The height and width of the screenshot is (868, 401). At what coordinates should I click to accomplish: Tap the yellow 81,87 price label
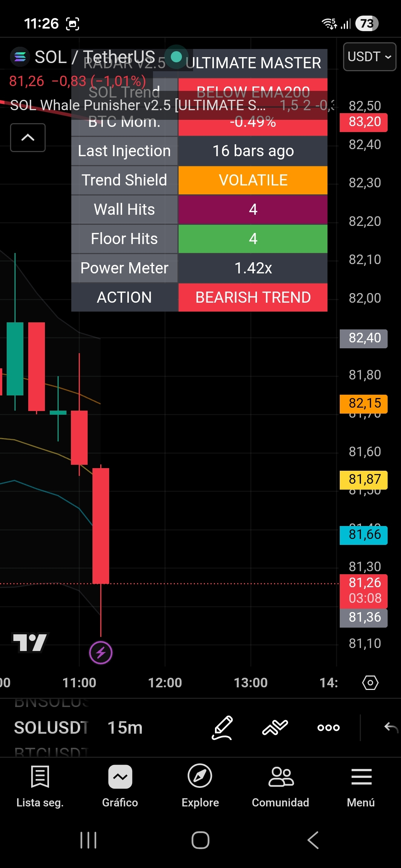point(364,480)
